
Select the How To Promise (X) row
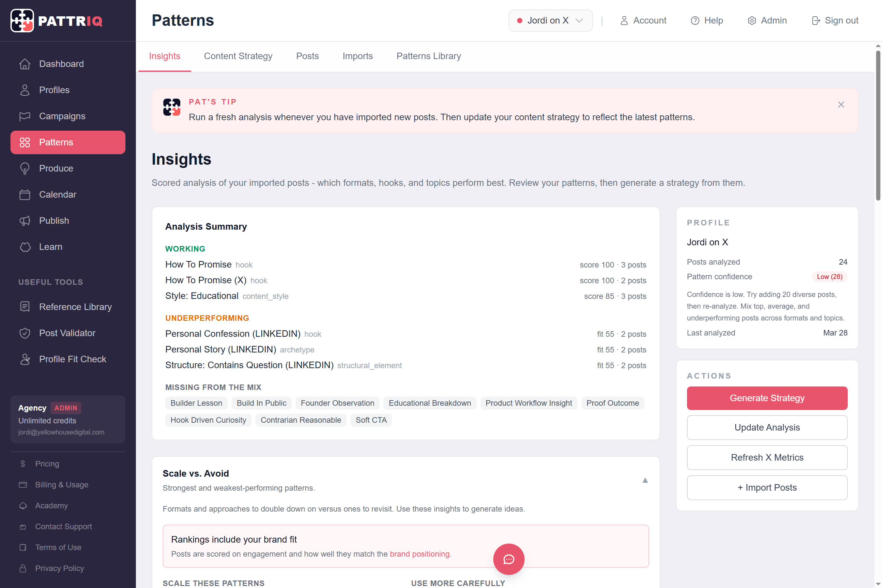[406, 281]
